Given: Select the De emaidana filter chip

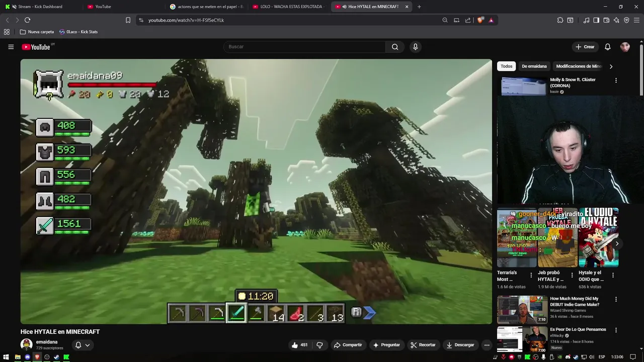Looking at the screenshot, I should (x=534, y=66).
